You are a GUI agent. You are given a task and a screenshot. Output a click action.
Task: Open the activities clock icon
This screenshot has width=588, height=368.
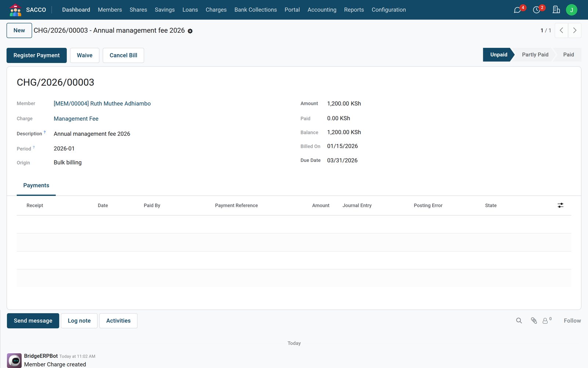(x=537, y=10)
